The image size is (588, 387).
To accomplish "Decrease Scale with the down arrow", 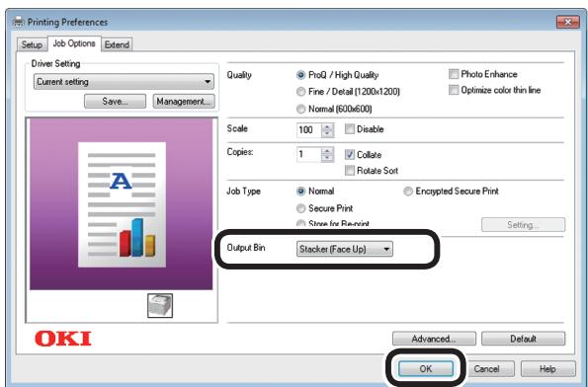I will 328,133.
